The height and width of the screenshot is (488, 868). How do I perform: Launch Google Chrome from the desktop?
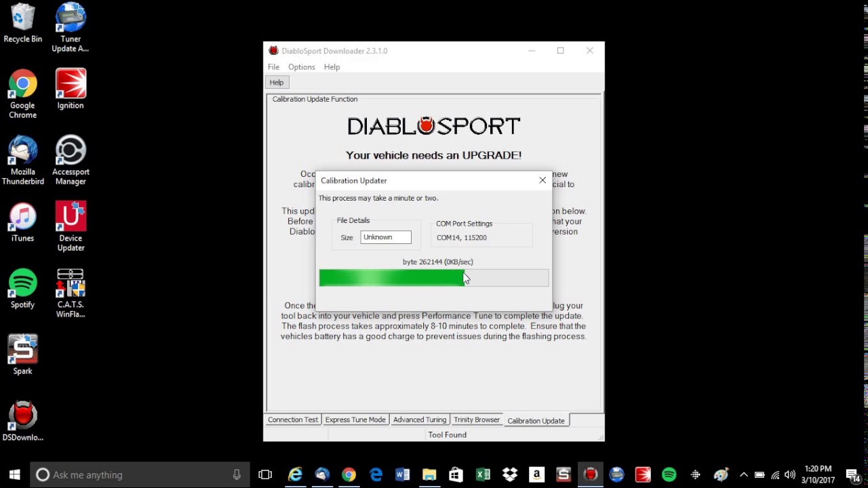pos(22,94)
